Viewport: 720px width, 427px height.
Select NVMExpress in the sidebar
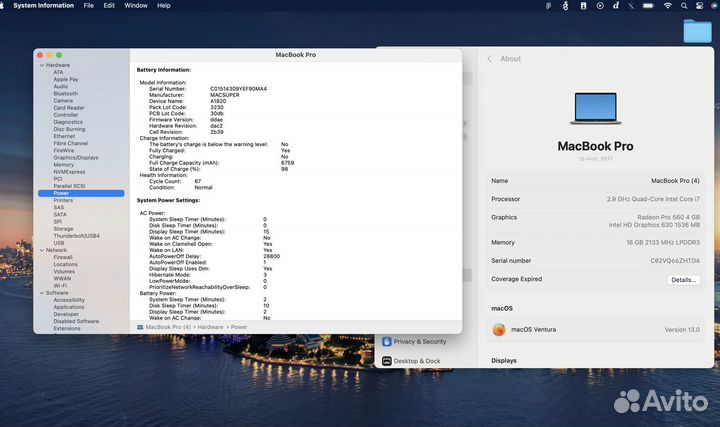click(x=69, y=172)
